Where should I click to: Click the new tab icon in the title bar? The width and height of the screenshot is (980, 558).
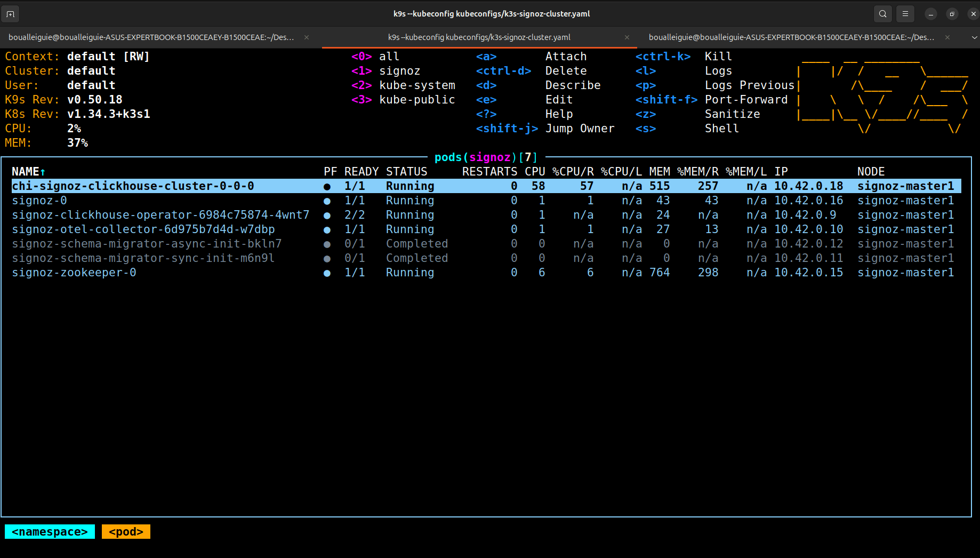point(10,14)
